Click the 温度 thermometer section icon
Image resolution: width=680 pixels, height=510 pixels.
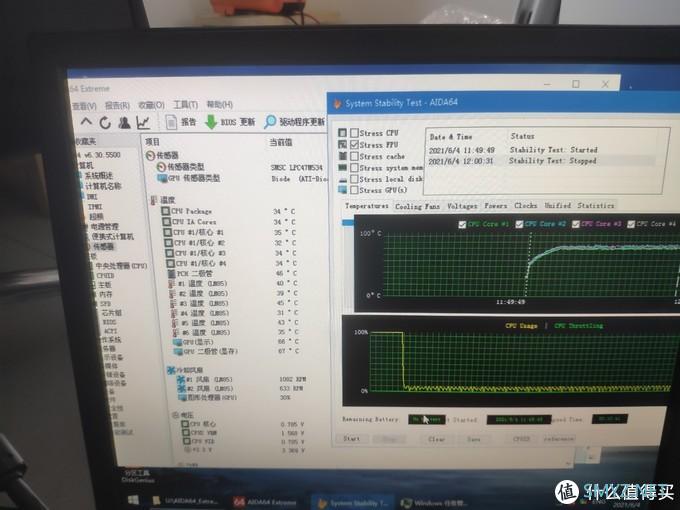(x=154, y=200)
